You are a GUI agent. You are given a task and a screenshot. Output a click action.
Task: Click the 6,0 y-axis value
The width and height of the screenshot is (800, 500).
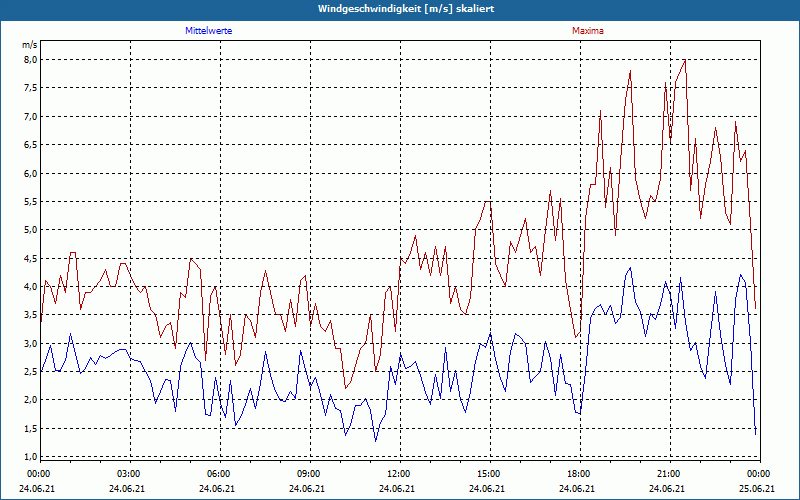pos(31,173)
